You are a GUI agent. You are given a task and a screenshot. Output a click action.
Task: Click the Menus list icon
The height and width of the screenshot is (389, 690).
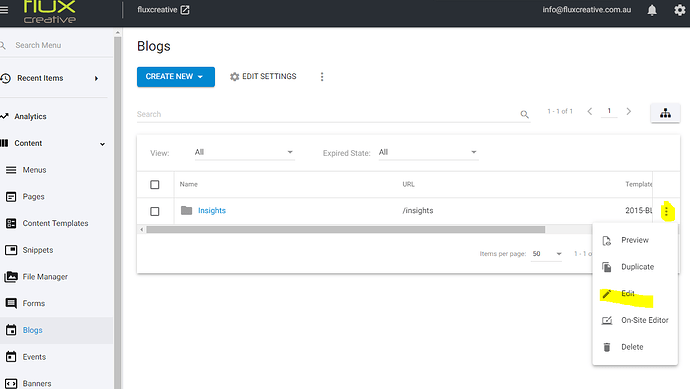click(11, 170)
